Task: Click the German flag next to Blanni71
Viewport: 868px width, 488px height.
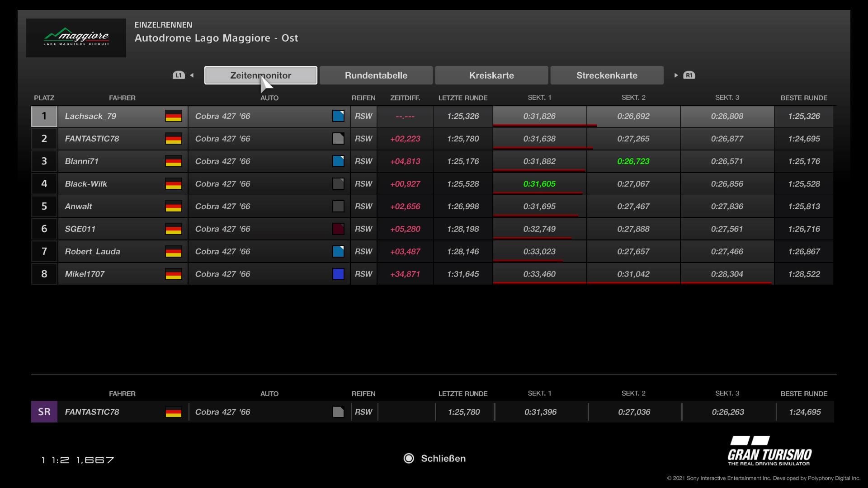Action: click(x=174, y=161)
